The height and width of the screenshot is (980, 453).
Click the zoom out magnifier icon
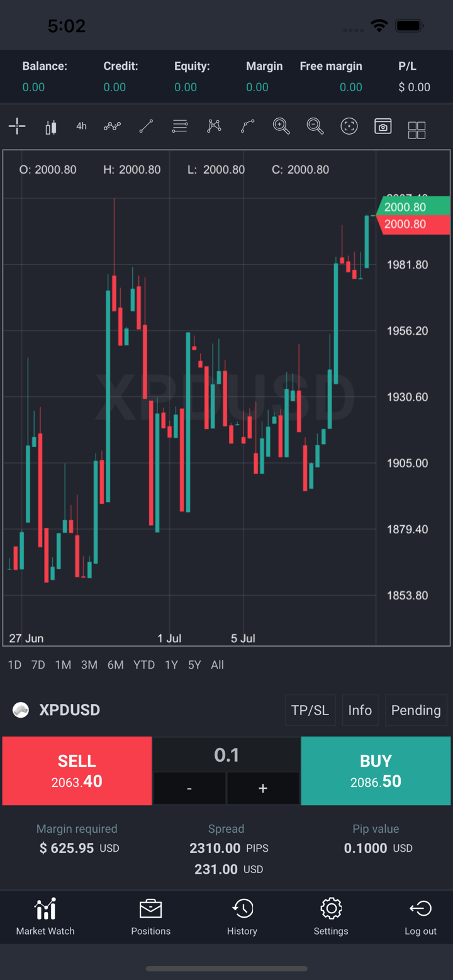315,126
